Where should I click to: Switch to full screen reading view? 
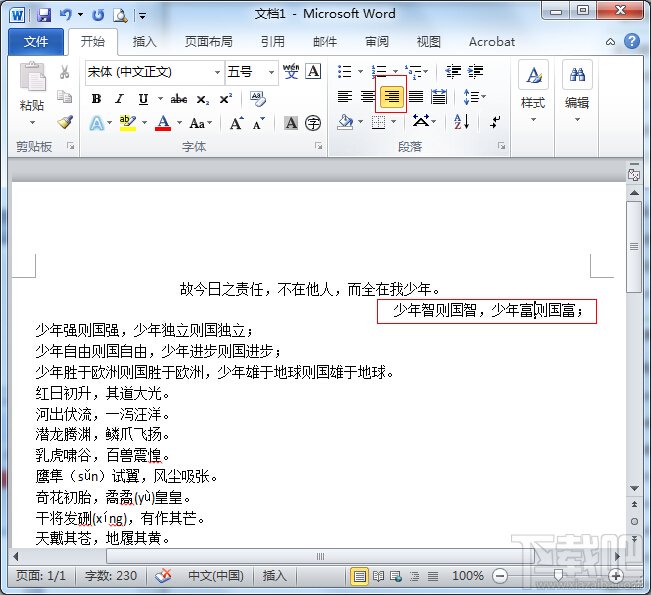click(378, 576)
